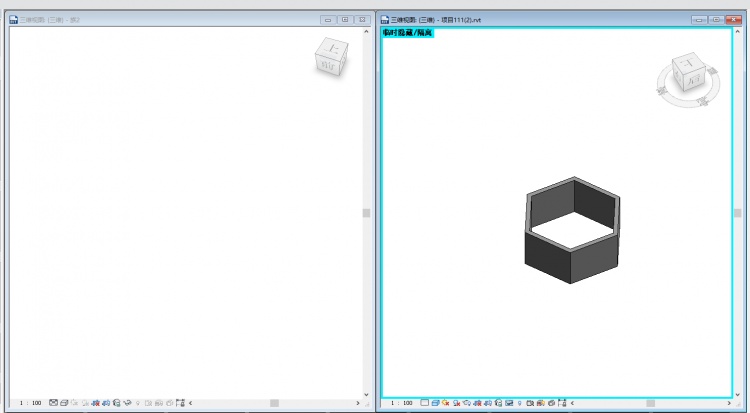
Task: Click right arrow of 族2 horizontal scrollbar
Action: coord(357,403)
